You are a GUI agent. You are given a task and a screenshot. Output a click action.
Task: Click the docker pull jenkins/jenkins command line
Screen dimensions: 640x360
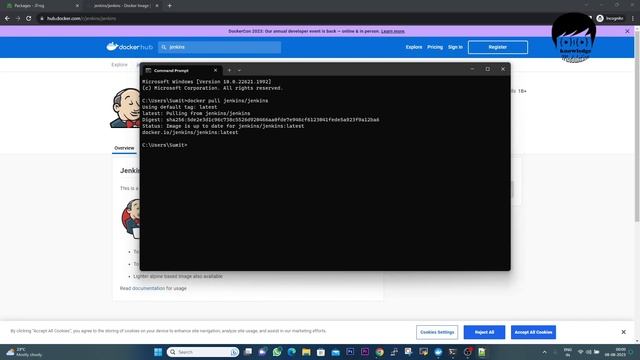coord(205,101)
